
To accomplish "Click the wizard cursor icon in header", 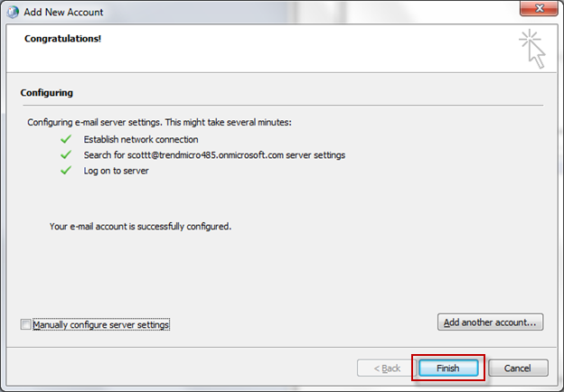I will point(533,50).
